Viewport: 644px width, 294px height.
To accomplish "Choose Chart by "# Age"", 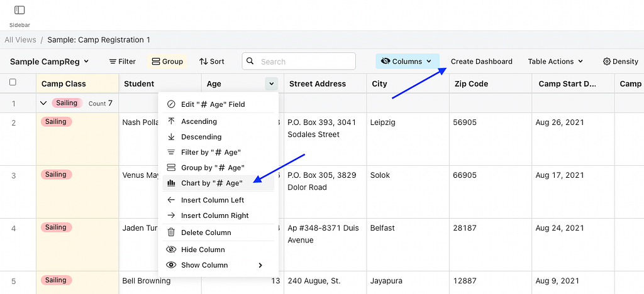I will (218, 183).
